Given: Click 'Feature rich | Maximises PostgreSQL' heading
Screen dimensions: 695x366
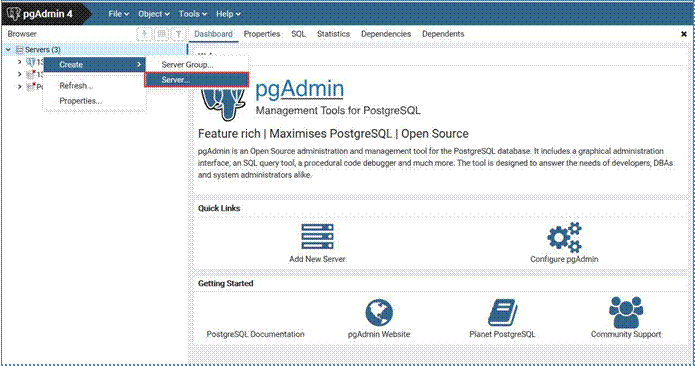Looking at the screenshot, I should pos(333,134).
